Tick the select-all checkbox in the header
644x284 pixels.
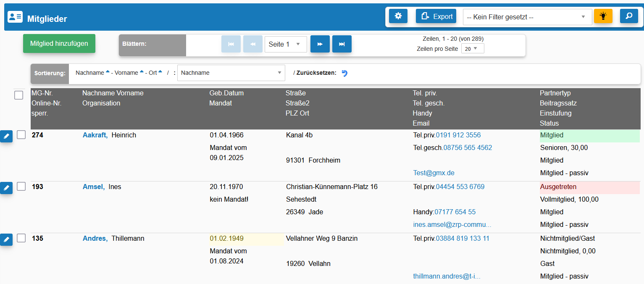pyautogui.click(x=18, y=95)
